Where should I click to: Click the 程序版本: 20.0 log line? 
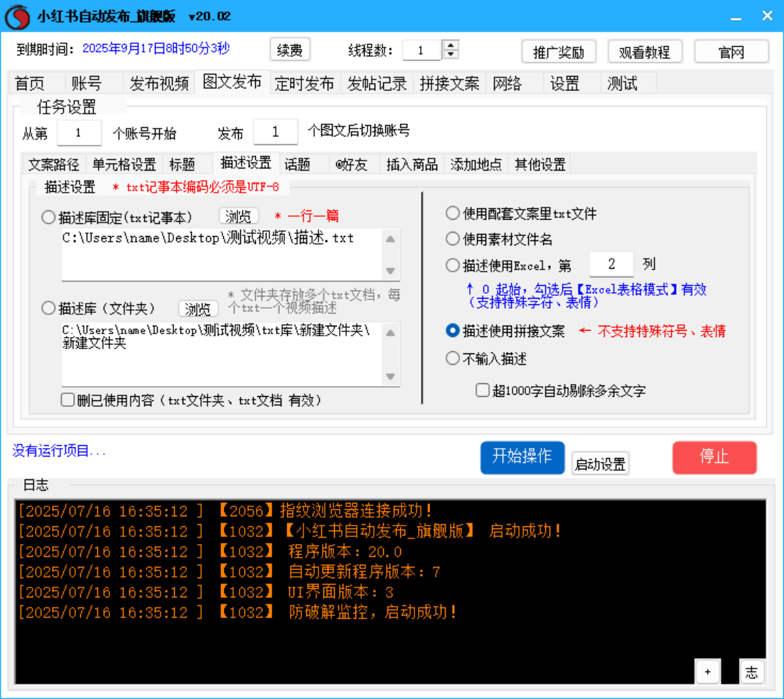[210, 551]
